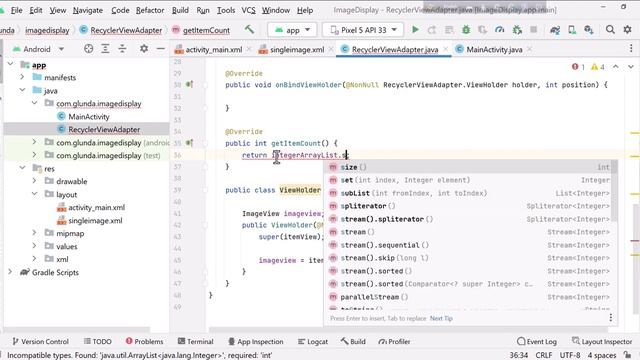Click the error indicator showing 1
The width and height of the screenshot is (640, 360).
578,67
